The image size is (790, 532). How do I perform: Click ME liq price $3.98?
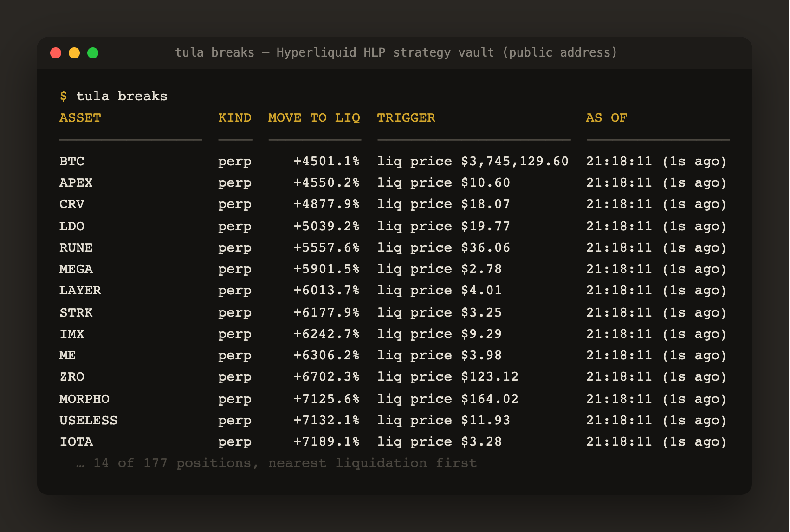[x=440, y=356]
